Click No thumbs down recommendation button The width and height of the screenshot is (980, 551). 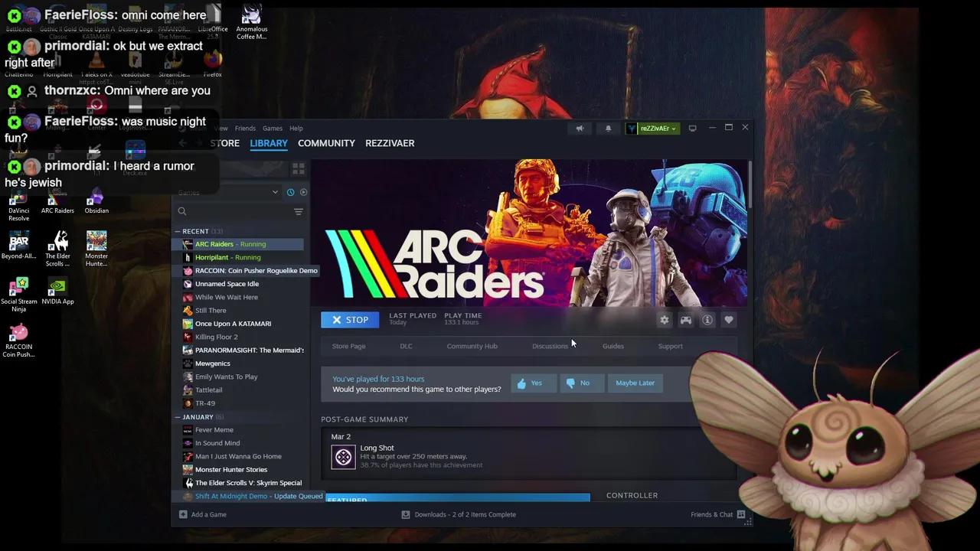pos(582,383)
